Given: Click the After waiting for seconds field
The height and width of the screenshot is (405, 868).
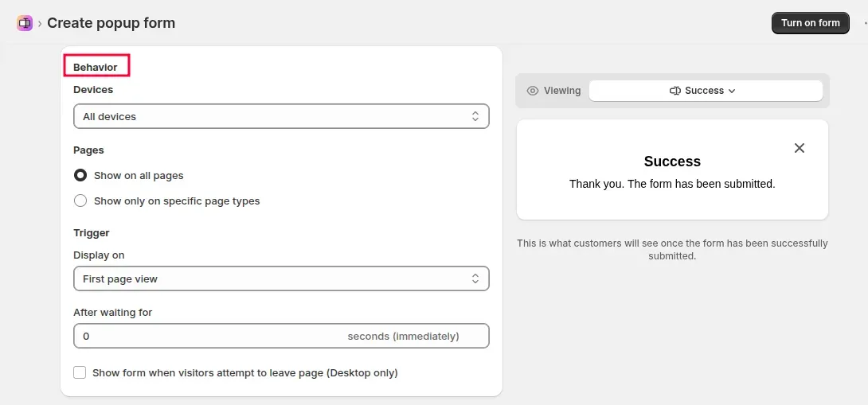Looking at the screenshot, I should click(281, 336).
